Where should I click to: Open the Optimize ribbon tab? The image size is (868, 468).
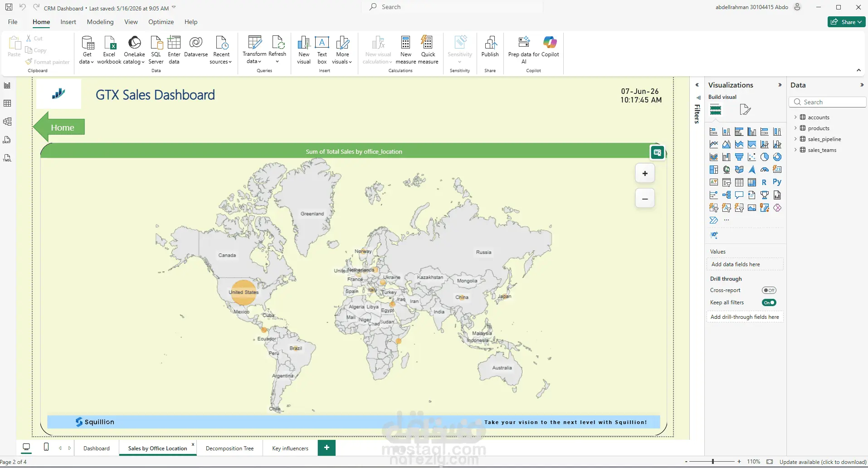pyautogui.click(x=161, y=22)
